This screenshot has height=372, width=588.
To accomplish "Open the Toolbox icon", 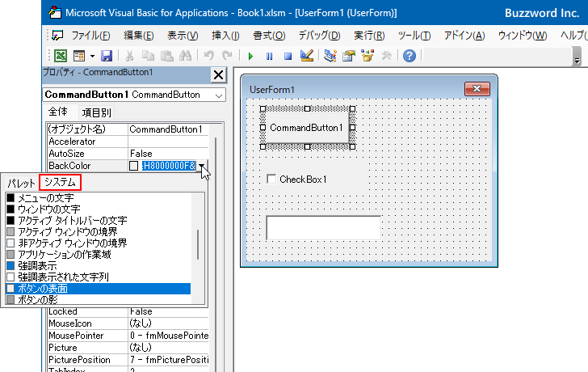I will coord(386,56).
